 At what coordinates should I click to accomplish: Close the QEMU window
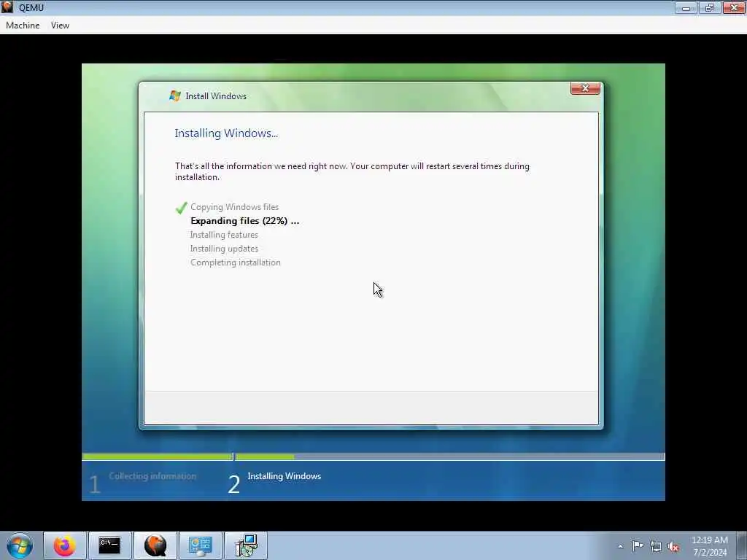(734, 7)
